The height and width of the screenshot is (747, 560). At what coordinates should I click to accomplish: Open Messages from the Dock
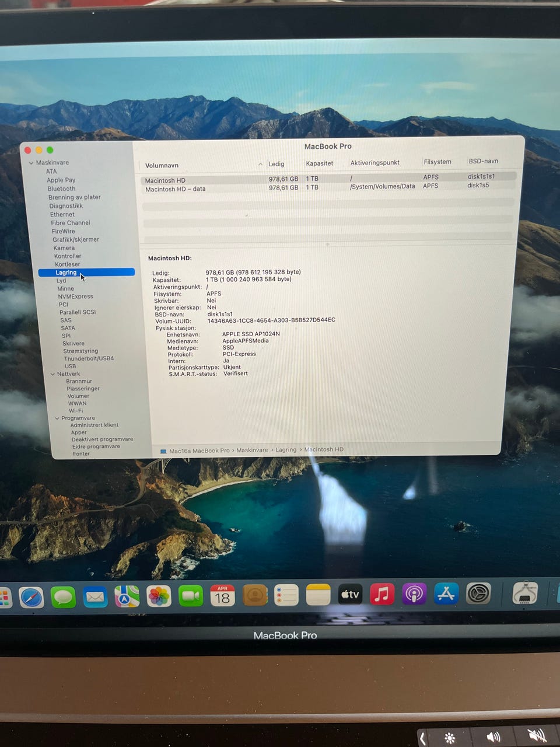63,597
